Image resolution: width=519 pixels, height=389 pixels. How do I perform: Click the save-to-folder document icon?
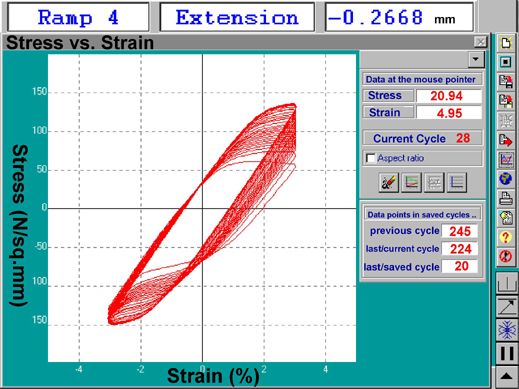[506, 101]
